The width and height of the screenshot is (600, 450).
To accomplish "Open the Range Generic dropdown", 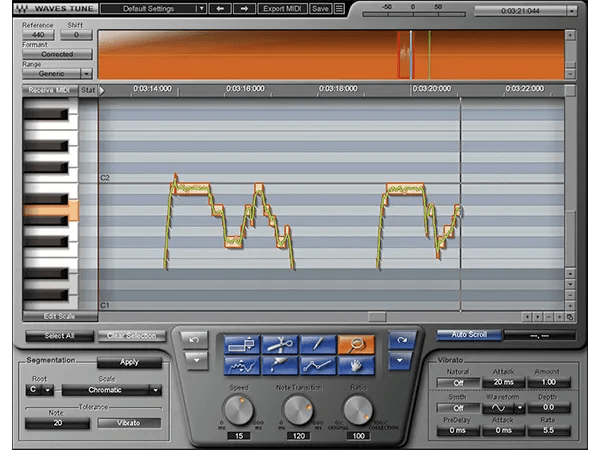I will tap(86, 73).
